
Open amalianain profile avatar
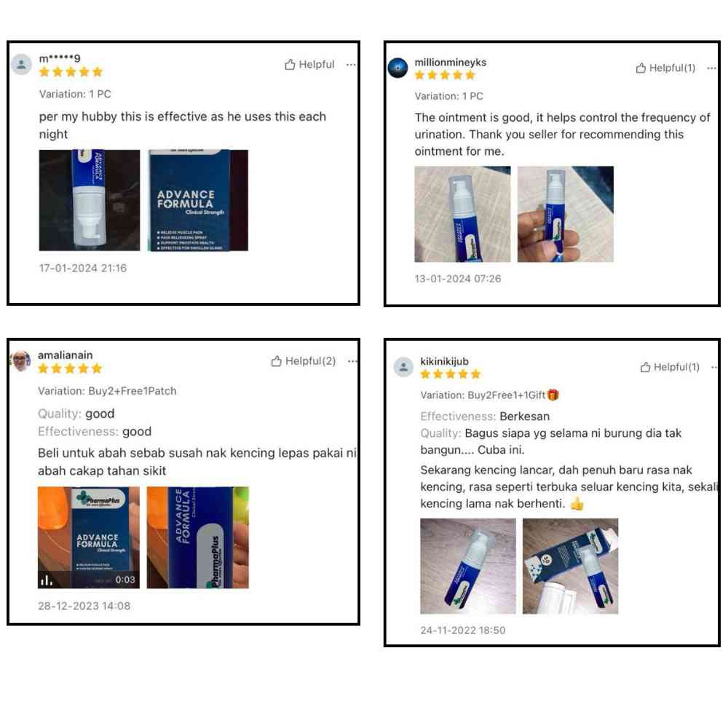(x=20, y=361)
